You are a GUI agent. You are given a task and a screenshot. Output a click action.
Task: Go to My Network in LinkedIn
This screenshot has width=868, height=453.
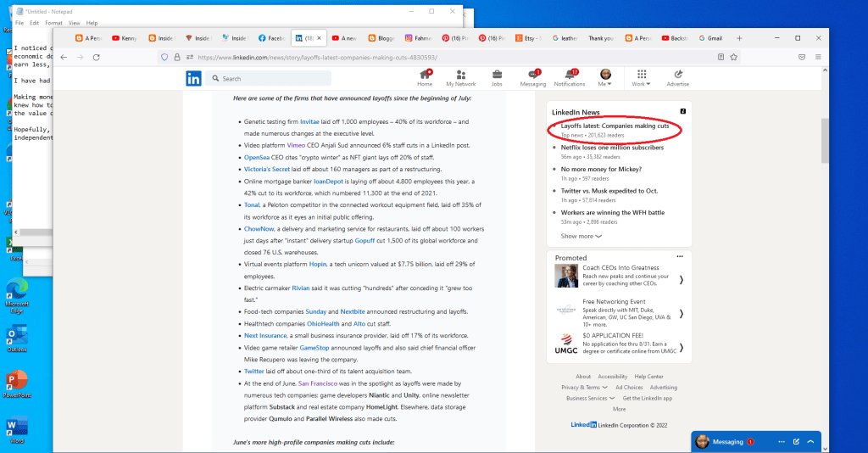point(460,77)
